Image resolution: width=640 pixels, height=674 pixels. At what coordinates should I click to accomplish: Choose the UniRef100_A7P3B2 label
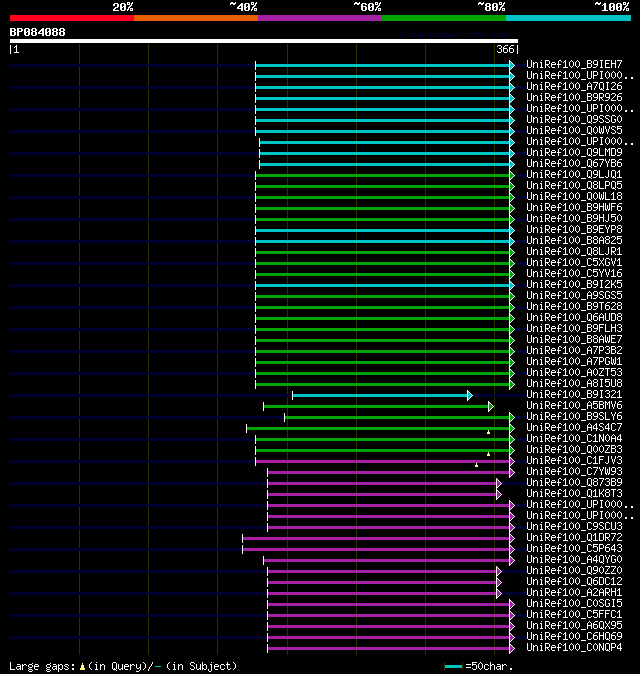point(574,350)
